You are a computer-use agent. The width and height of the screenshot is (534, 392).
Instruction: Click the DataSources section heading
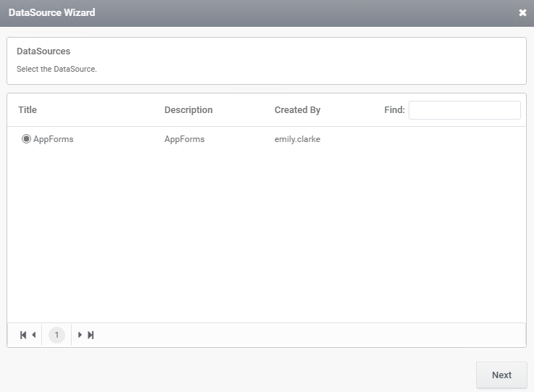point(43,51)
